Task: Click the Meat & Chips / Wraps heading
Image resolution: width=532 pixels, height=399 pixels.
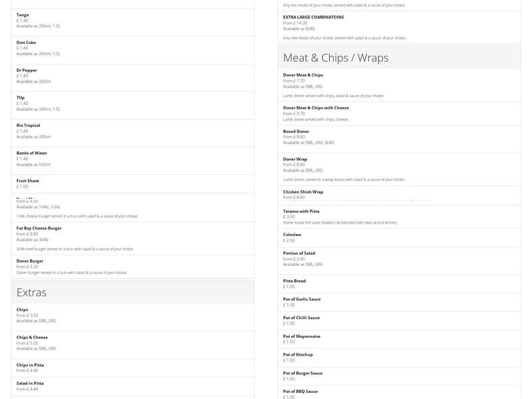Action: 336,58
